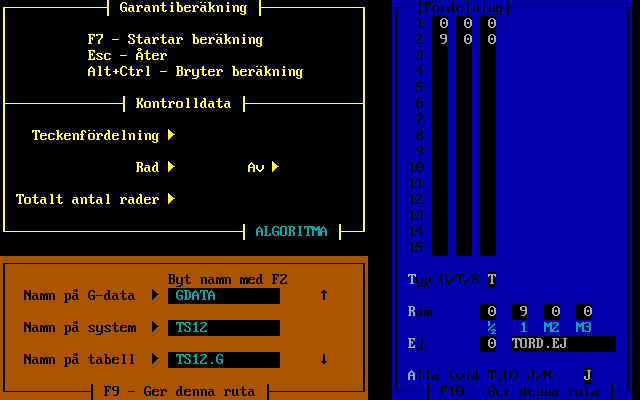Click the F9 - Ger denna ruta label
This screenshot has height=400, width=640.
point(180,391)
